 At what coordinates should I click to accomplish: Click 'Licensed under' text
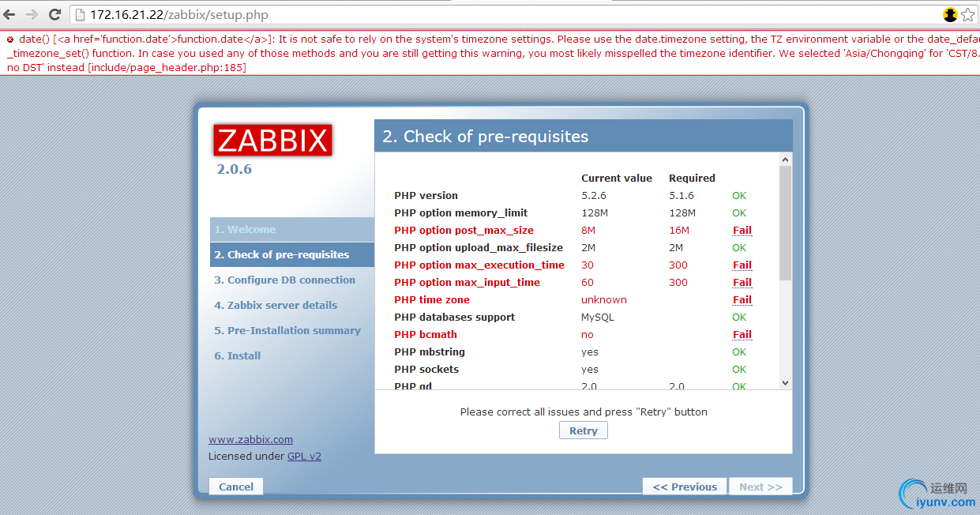click(x=246, y=457)
